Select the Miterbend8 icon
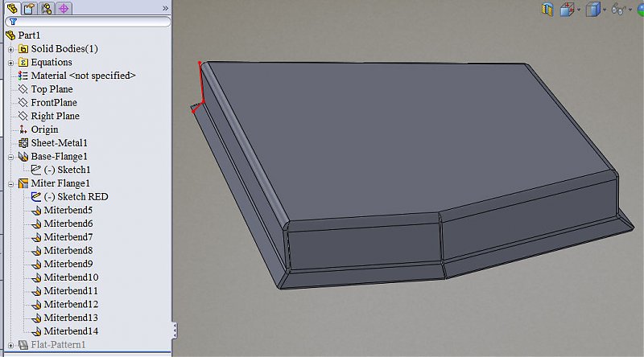The width and height of the screenshot is (644, 357). click(x=36, y=251)
